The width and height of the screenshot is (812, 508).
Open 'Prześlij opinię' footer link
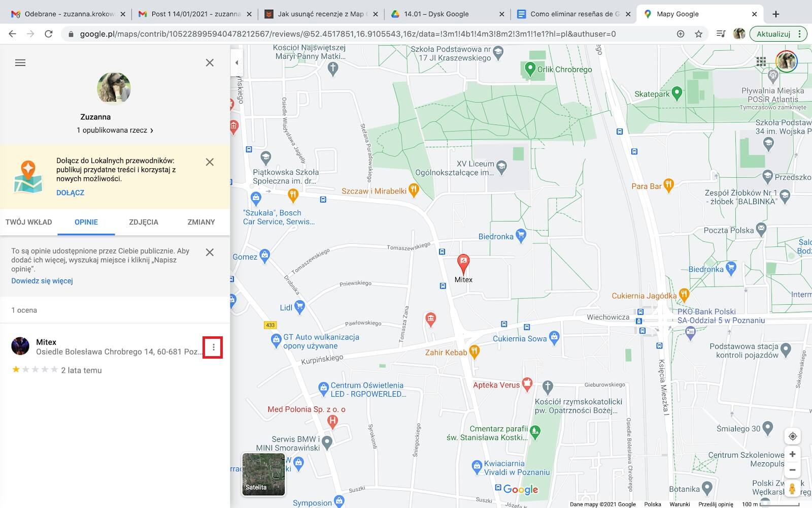(716, 504)
